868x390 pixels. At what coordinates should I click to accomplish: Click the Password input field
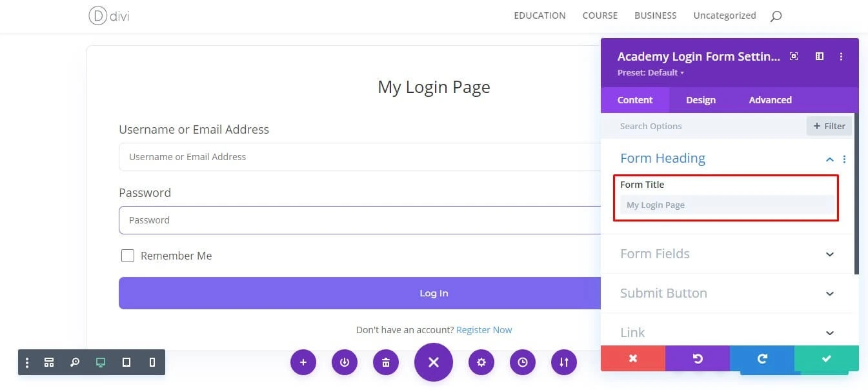[x=360, y=220]
